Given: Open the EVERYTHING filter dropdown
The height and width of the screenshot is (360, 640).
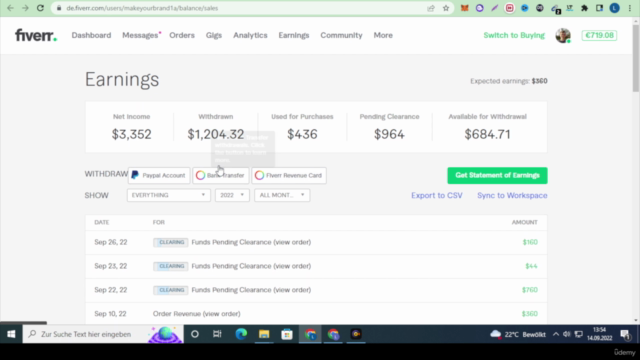Looking at the screenshot, I should 169,195.
